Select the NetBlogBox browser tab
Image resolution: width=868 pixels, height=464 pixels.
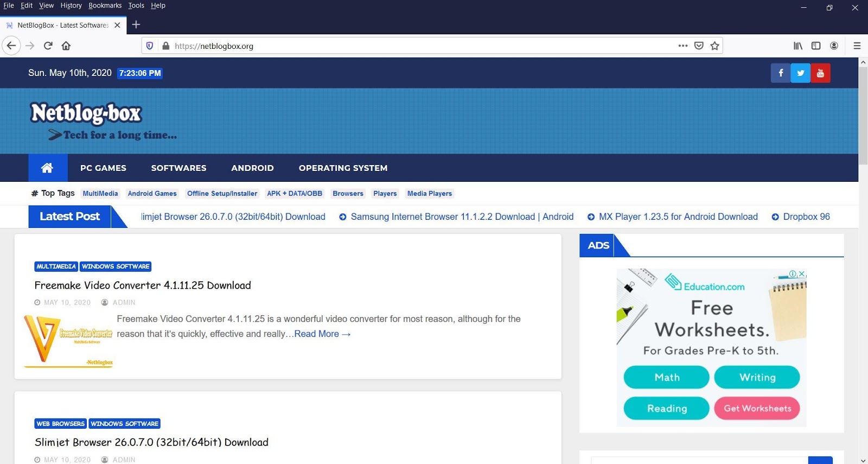(x=63, y=25)
